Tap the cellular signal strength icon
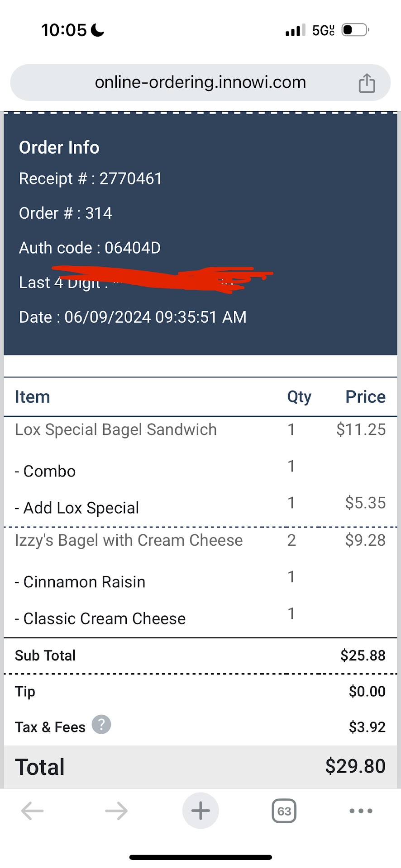401x868 pixels. click(x=295, y=30)
